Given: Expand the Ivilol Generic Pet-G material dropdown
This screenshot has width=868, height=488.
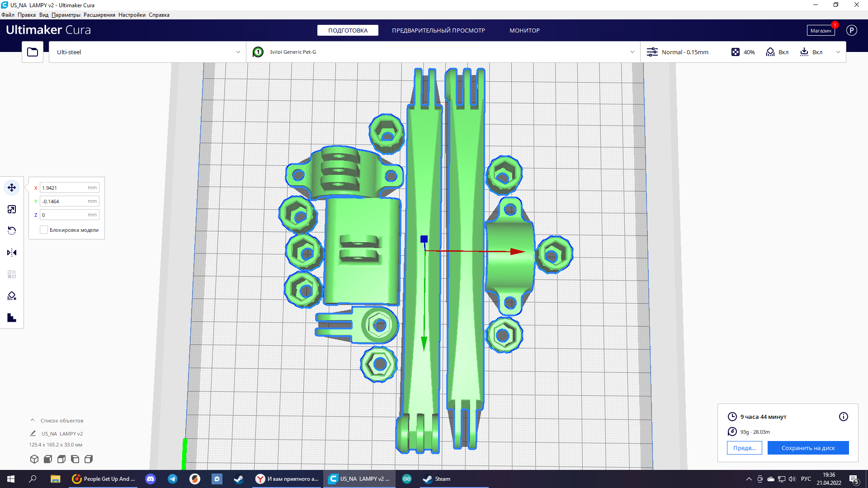Looking at the screenshot, I should click(x=632, y=52).
